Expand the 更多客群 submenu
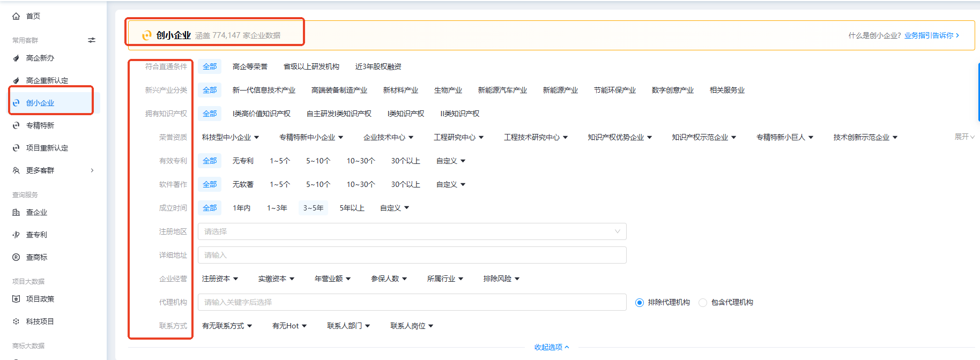Image resolution: width=980 pixels, height=360 pixels. (53, 170)
